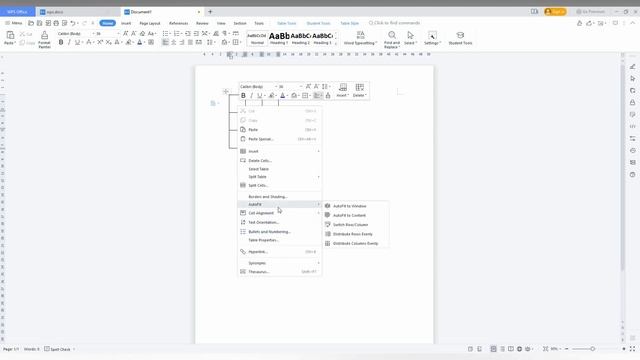Click the increase font size icon in ribbon
640x360 pixels.
(x=125, y=33)
